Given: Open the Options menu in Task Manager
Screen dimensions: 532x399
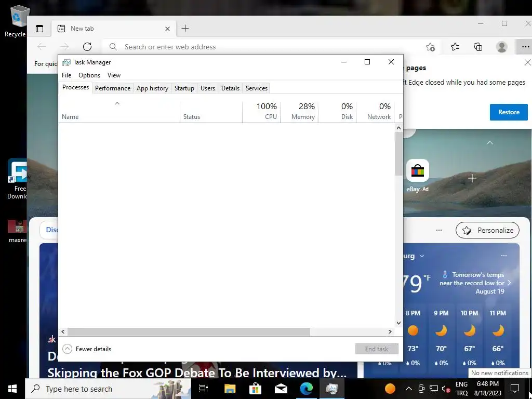Looking at the screenshot, I should 89,75.
